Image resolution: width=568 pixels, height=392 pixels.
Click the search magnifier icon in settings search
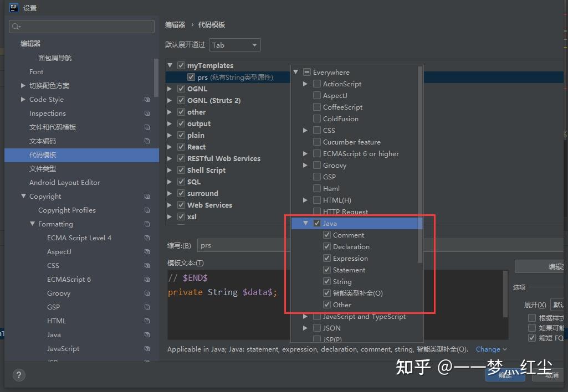point(16,27)
